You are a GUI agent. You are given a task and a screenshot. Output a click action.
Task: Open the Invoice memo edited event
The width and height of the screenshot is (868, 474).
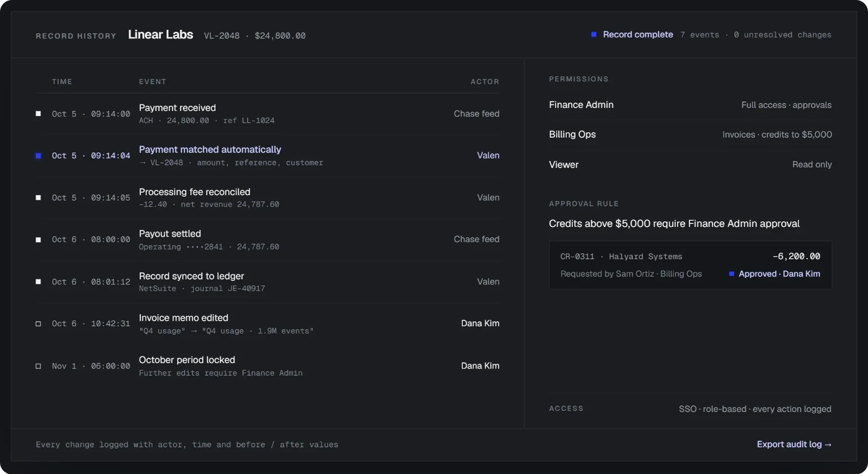pos(183,318)
